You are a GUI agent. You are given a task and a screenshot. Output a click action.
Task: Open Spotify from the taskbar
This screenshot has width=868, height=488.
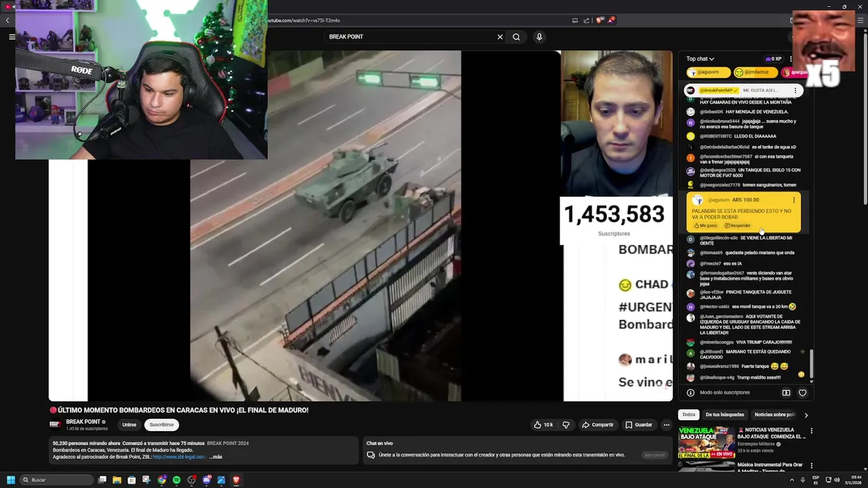(x=176, y=480)
